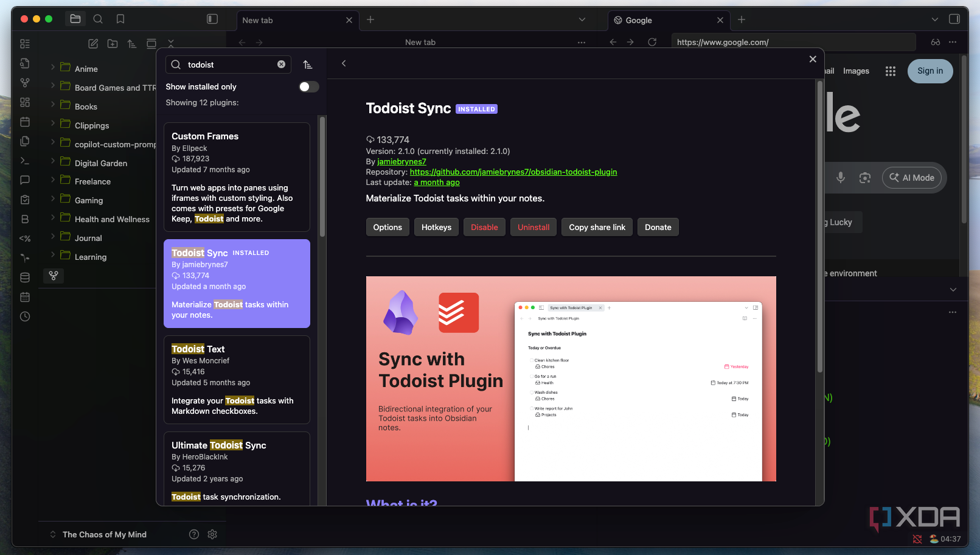
Task: Click the Templater <% ribbon icon
Action: click(x=25, y=239)
